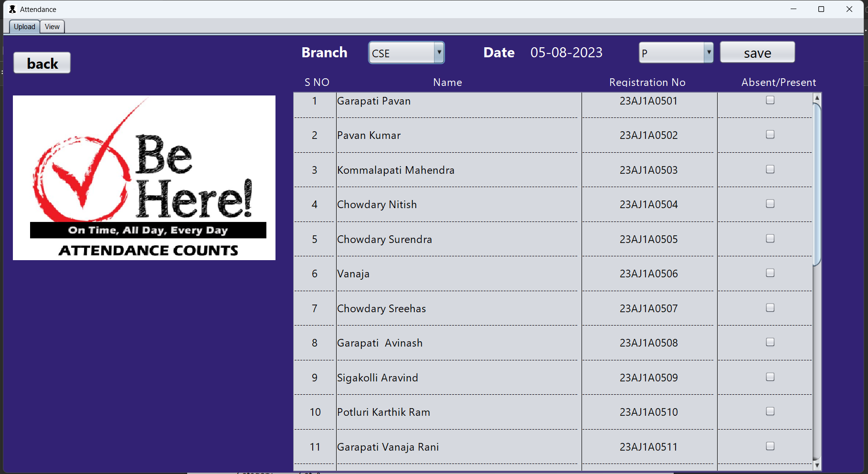Click registration number 23AJ1A0511
The image size is (868, 474).
pos(648,447)
